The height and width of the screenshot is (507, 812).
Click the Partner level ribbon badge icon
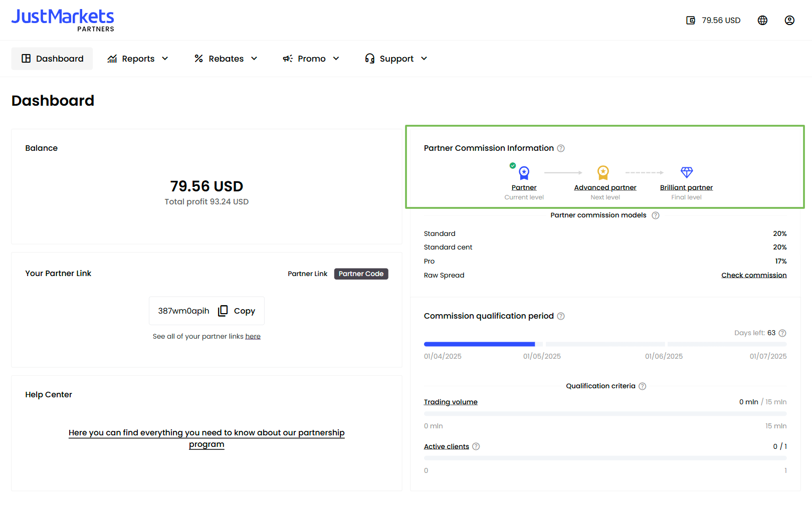(524, 173)
